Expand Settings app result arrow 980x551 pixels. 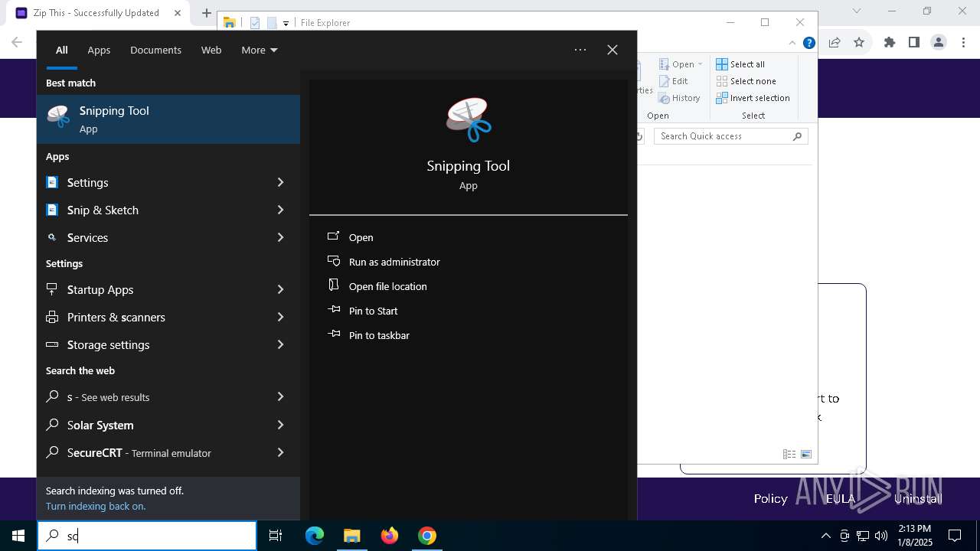tap(280, 182)
